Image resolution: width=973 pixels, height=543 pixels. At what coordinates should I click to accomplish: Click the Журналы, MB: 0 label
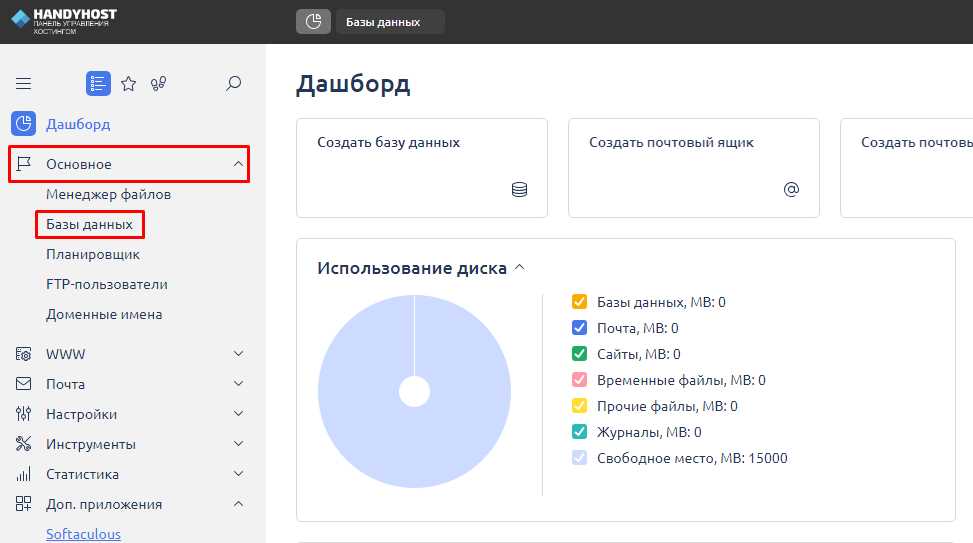click(x=649, y=432)
